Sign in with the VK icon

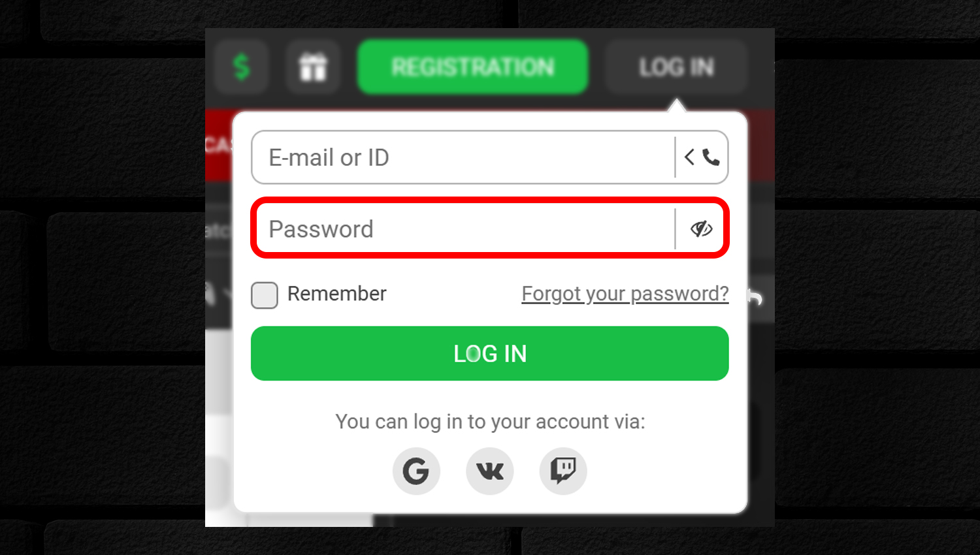(490, 471)
